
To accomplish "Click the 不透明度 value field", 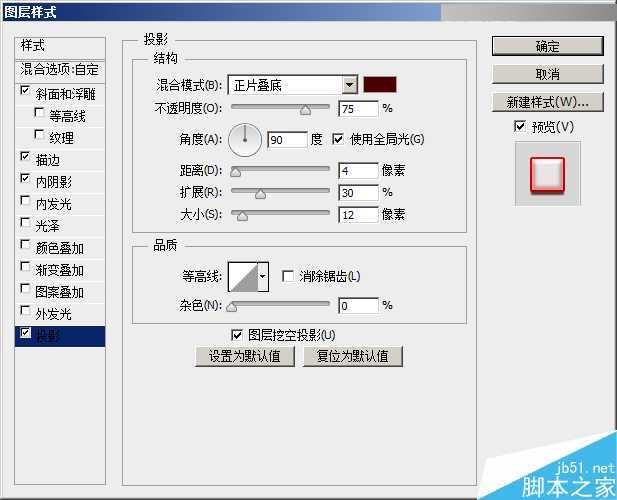I will [x=358, y=109].
